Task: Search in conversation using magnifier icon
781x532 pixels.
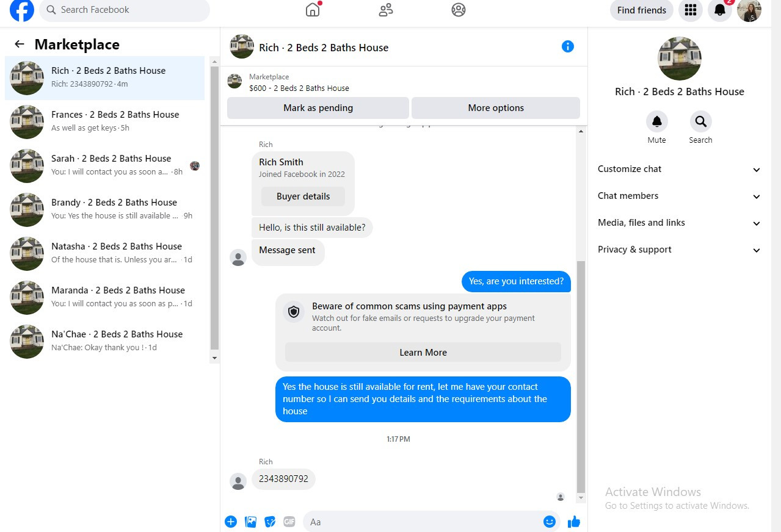Action: (x=701, y=121)
